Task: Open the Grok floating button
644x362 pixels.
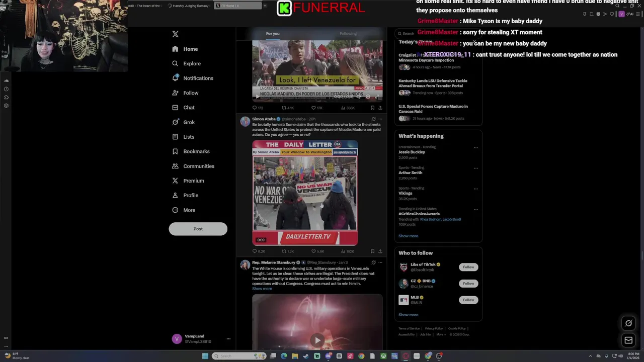Action: point(628,323)
